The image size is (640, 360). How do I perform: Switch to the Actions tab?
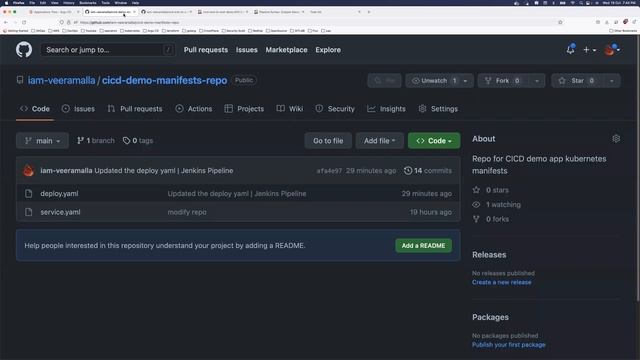(194, 109)
